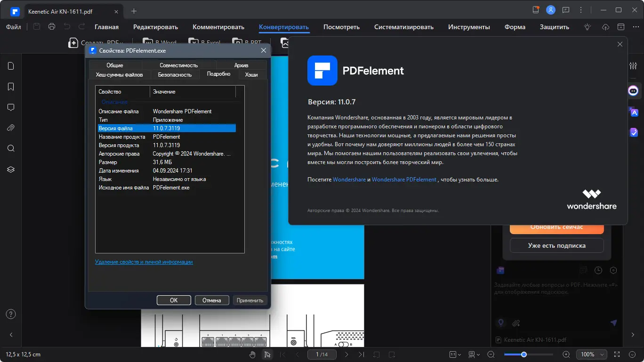The image size is (644, 362).
Task: Click the page number input field
Action: [x=322, y=354]
